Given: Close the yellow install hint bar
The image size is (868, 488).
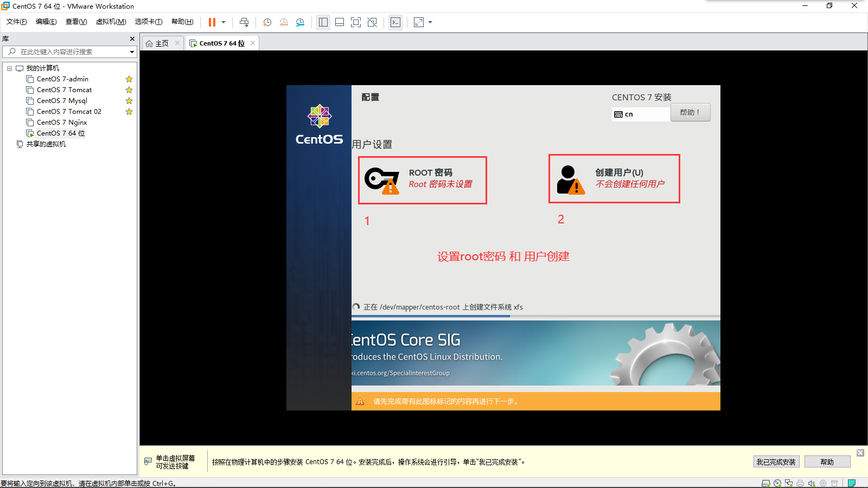Looking at the screenshot, I should [x=860, y=453].
